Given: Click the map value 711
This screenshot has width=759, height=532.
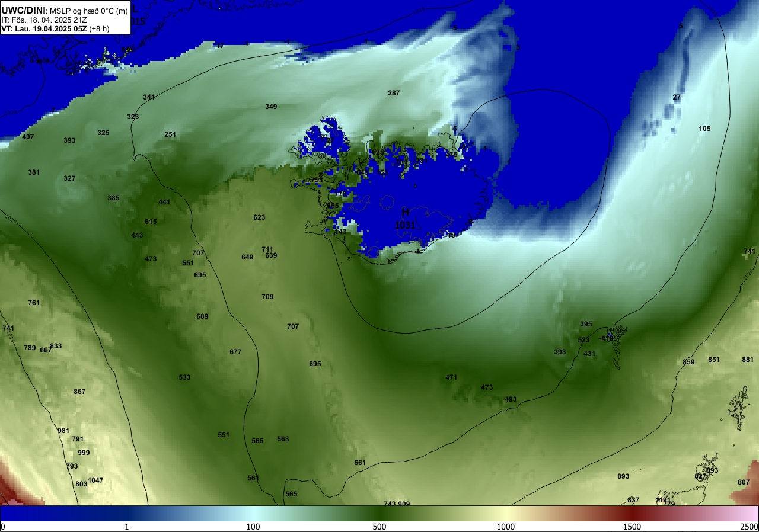Looking at the screenshot, I should pyautogui.click(x=267, y=249).
